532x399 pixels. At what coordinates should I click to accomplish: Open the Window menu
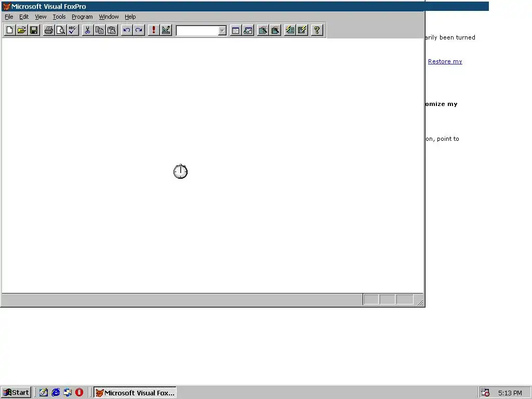tap(109, 17)
